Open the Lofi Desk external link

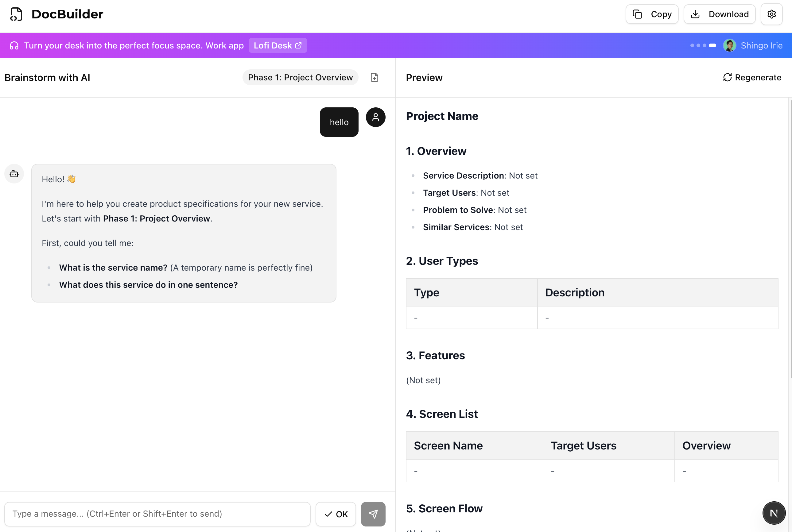pyautogui.click(x=278, y=45)
